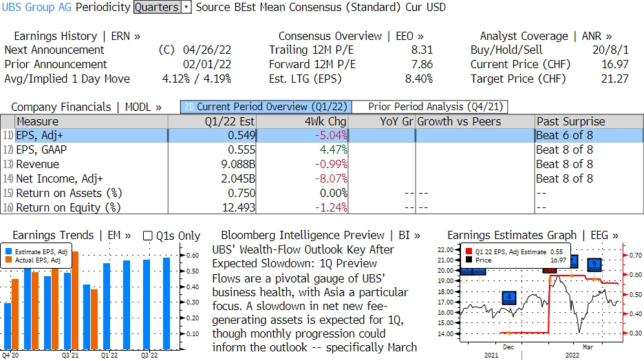Click the Quarters periodicity field

coord(158,7)
